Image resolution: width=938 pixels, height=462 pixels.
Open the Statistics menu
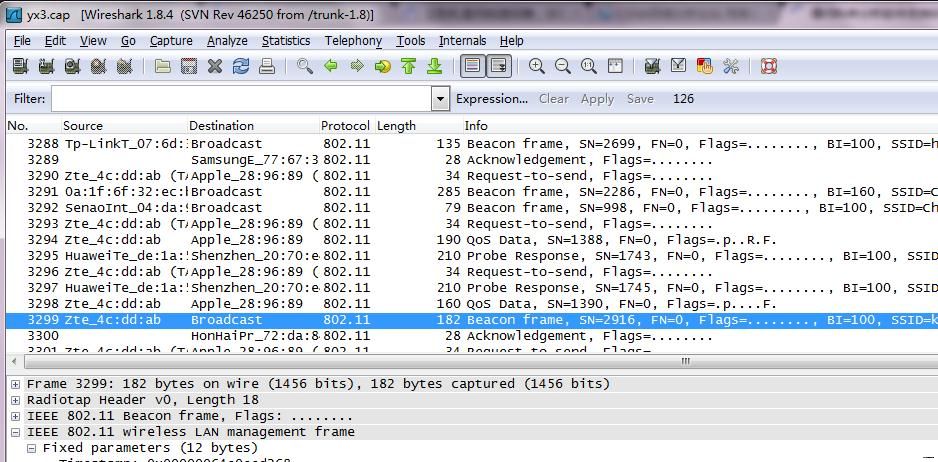tap(286, 41)
